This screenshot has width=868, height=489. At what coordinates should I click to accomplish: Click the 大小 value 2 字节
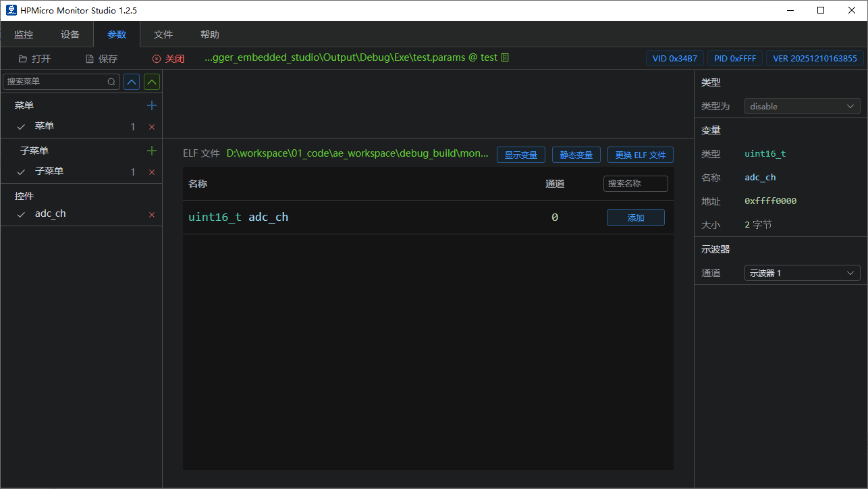758,225
